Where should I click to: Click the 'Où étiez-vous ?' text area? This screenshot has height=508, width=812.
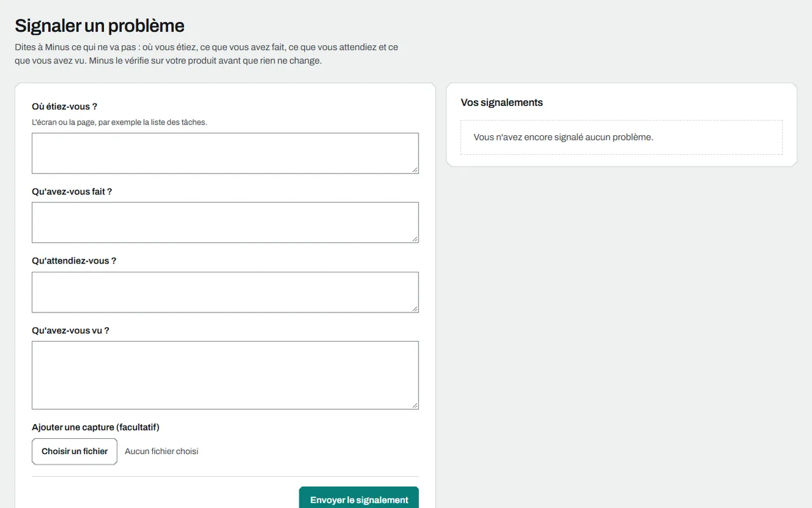225,153
